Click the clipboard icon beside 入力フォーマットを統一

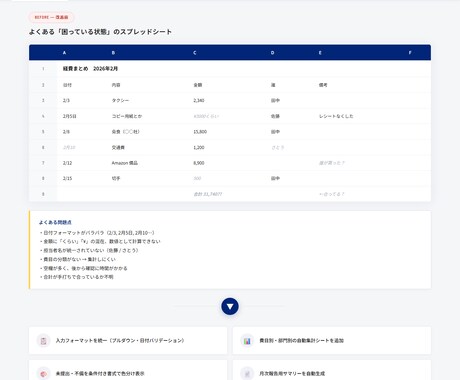click(43, 341)
